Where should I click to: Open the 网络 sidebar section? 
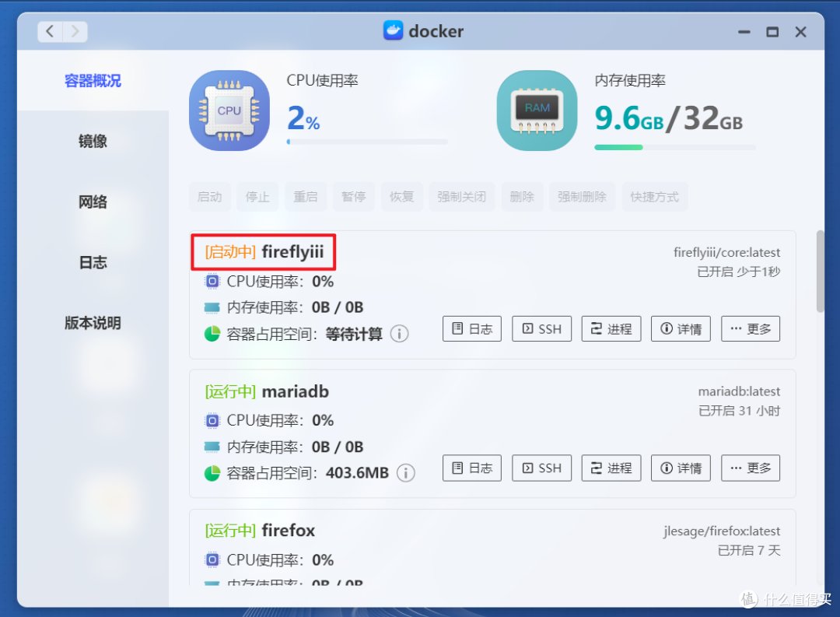[93, 202]
